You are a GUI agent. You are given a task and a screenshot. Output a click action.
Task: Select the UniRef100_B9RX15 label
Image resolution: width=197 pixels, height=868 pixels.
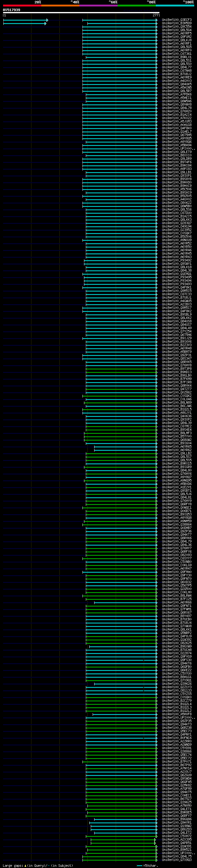point(177,463)
